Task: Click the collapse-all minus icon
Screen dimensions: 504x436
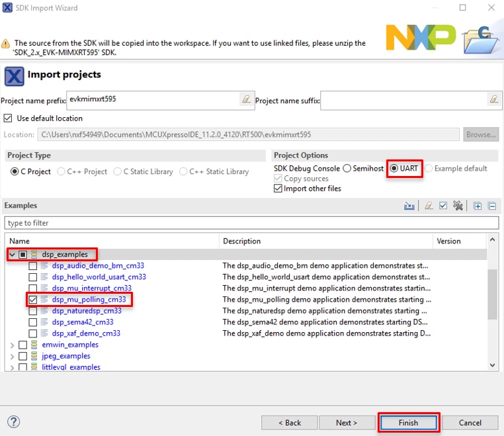Action: click(491, 206)
